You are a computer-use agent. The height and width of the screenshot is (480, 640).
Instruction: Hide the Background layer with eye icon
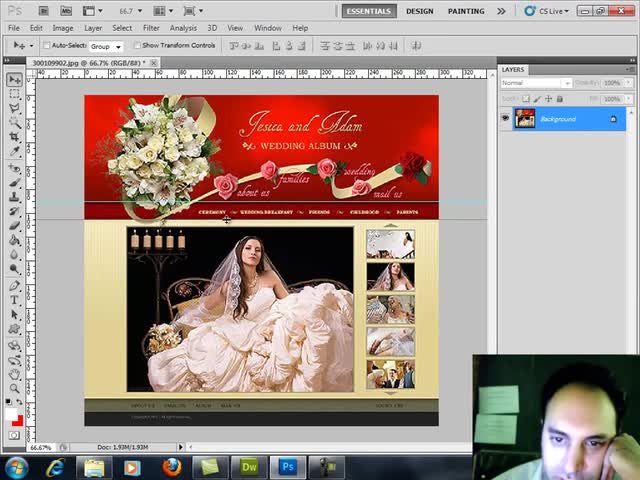point(505,119)
